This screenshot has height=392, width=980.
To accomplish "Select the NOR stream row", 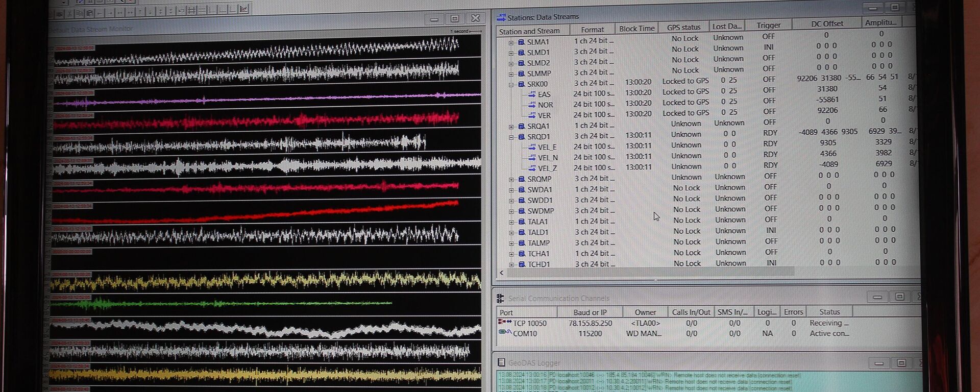I will [545, 105].
